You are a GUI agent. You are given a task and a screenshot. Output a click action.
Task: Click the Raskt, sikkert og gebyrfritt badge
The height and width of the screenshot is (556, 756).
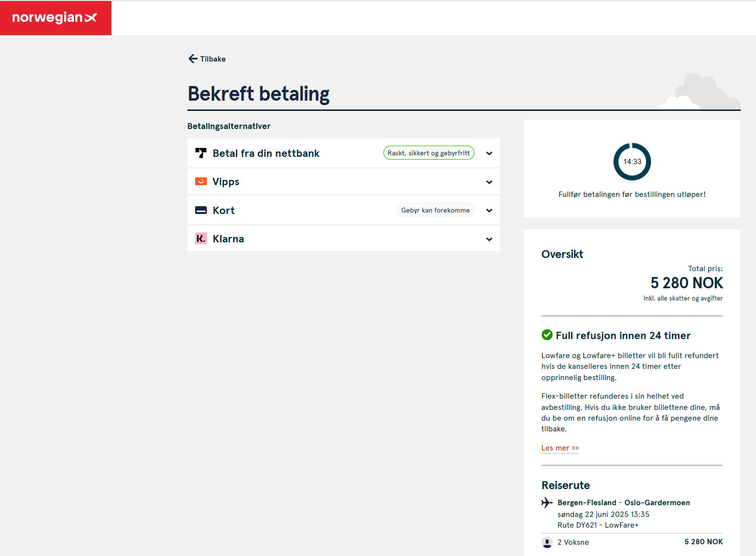pyautogui.click(x=428, y=153)
